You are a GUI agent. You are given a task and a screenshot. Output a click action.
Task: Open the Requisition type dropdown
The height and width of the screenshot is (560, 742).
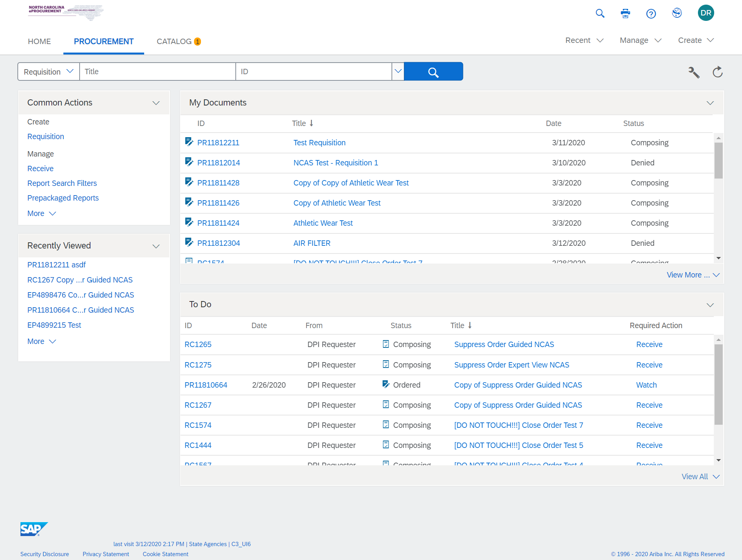point(49,71)
